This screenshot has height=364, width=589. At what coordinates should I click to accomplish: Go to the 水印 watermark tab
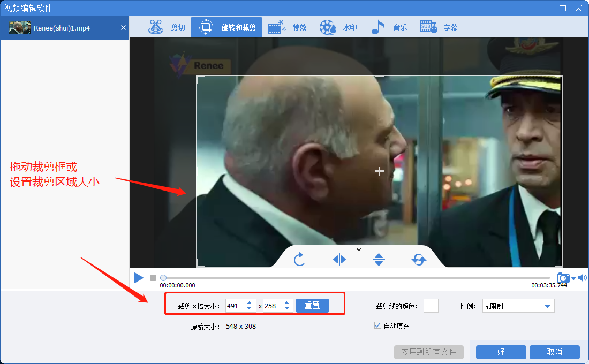tap(338, 27)
